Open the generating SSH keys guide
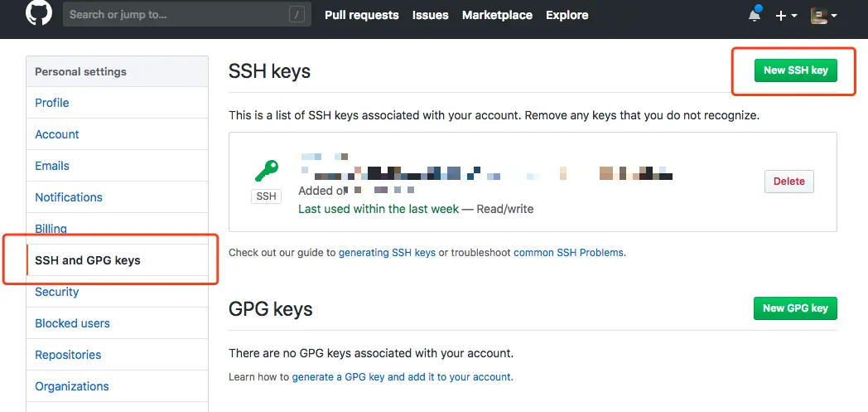The height and width of the screenshot is (412, 868). pyautogui.click(x=387, y=252)
